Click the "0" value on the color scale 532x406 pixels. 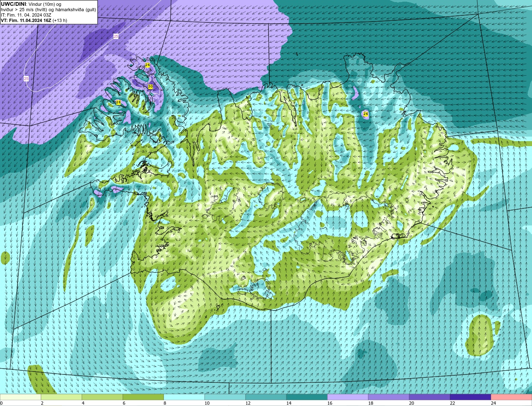point(1,403)
